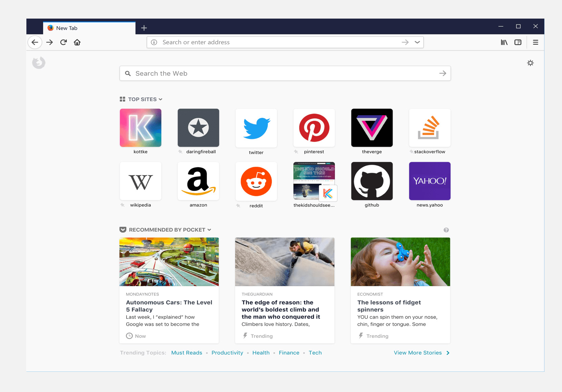The image size is (562, 392).
Task: Open the daringfireball tile
Action: 198,128
